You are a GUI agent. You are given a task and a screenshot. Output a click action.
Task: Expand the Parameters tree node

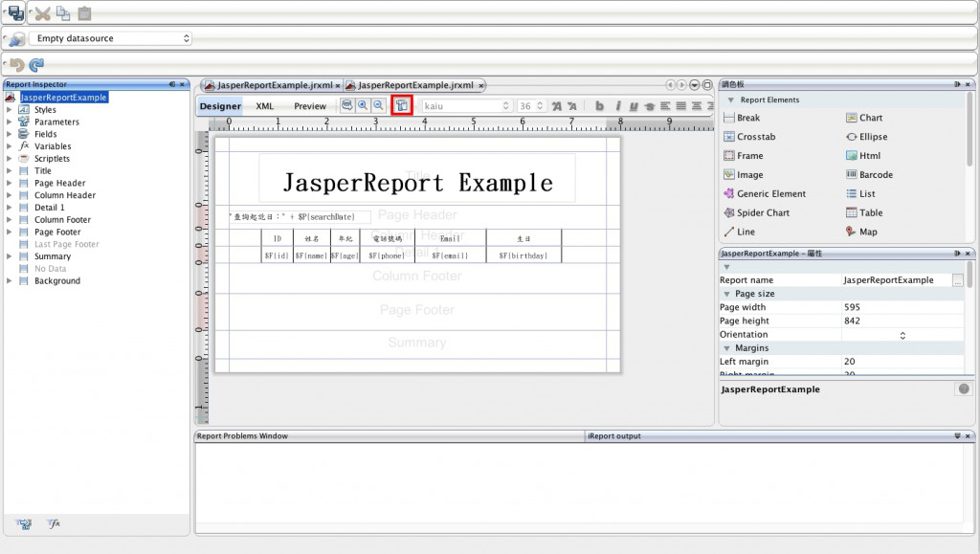coord(9,122)
